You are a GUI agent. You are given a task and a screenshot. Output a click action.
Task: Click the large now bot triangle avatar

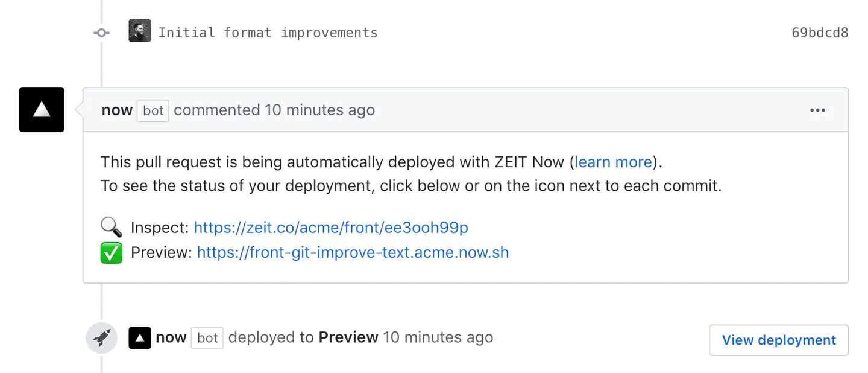[x=42, y=110]
